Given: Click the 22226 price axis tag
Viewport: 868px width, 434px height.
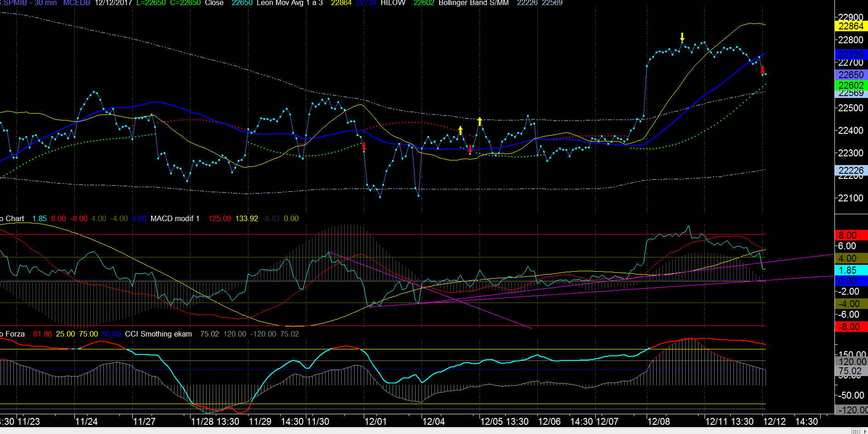Looking at the screenshot, I should click(x=851, y=171).
